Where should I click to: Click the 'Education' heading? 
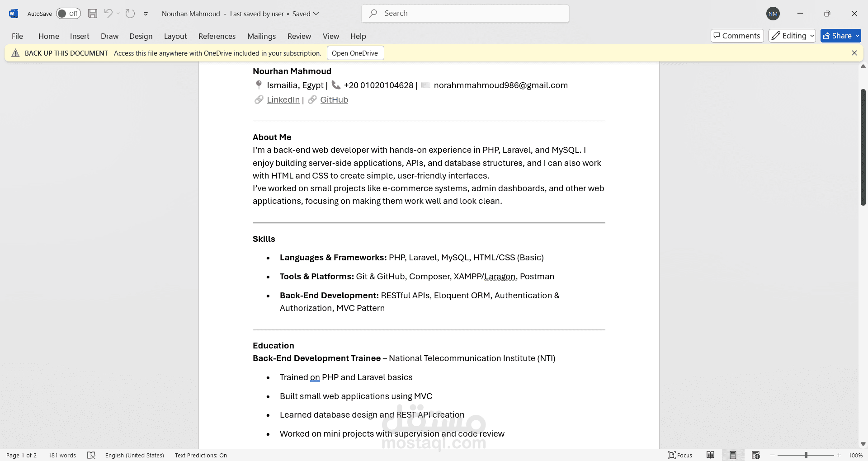click(x=273, y=345)
